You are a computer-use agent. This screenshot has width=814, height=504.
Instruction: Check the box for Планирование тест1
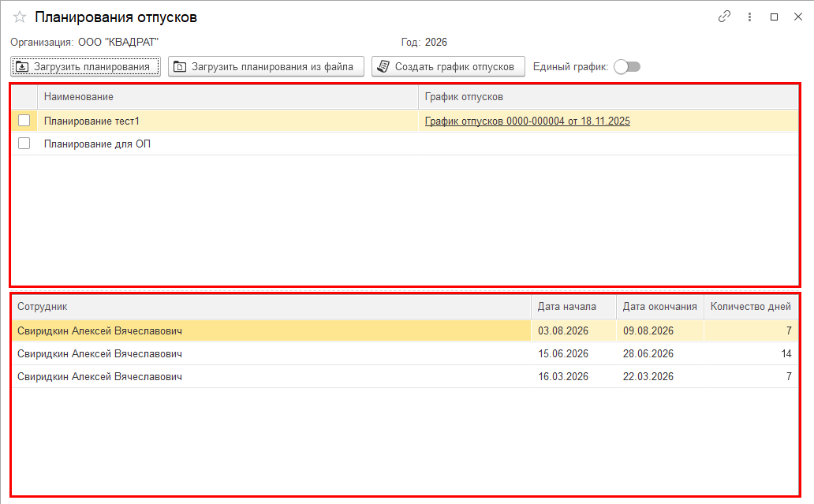point(24,121)
